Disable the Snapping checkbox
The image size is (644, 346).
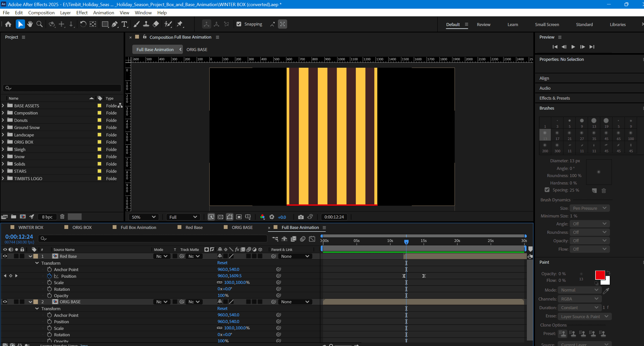pos(239,24)
